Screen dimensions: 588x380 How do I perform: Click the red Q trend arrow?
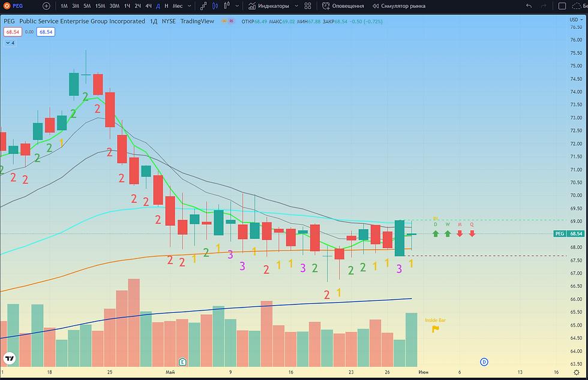tap(472, 234)
